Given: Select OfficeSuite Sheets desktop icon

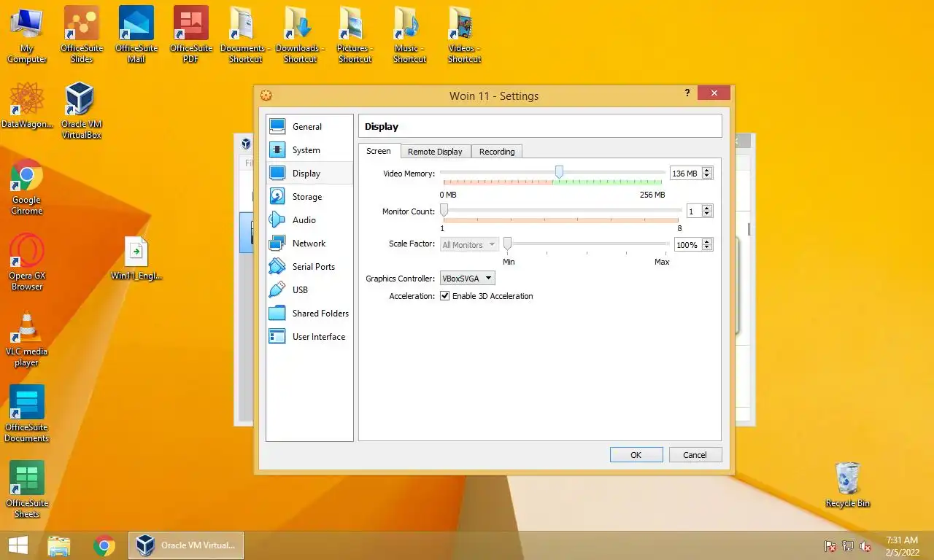Looking at the screenshot, I should point(27,490).
